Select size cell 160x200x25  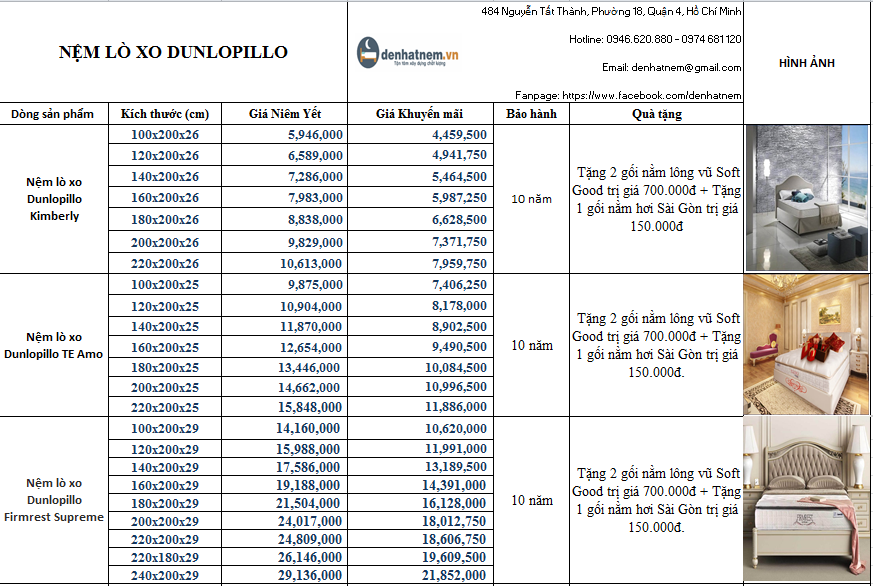pyautogui.click(x=165, y=347)
